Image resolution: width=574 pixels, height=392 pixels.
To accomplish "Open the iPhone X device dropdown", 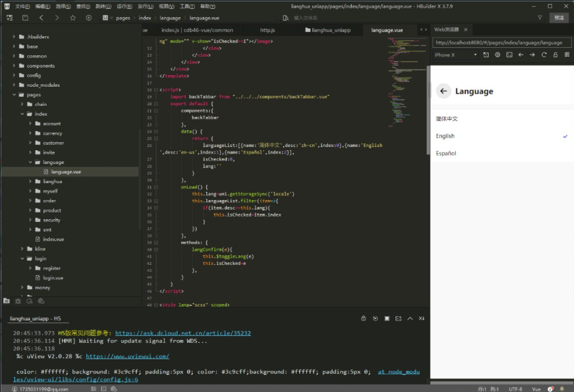I will pyautogui.click(x=455, y=55).
